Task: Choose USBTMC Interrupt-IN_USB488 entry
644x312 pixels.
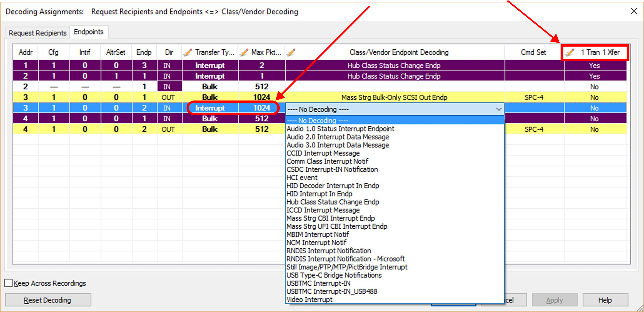Action: 332,292
